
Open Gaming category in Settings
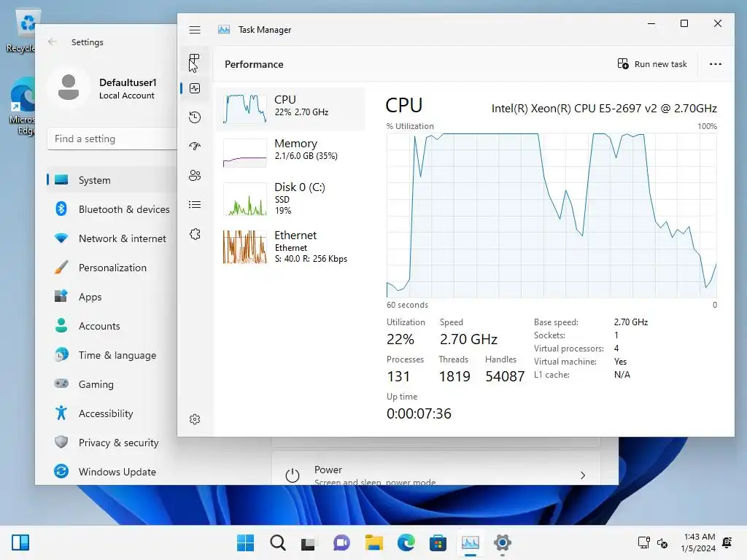(x=112, y=384)
